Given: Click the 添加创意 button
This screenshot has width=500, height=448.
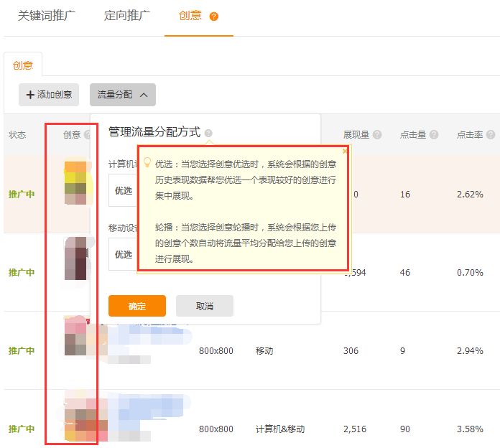Looking at the screenshot, I should [x=49, y=95].
